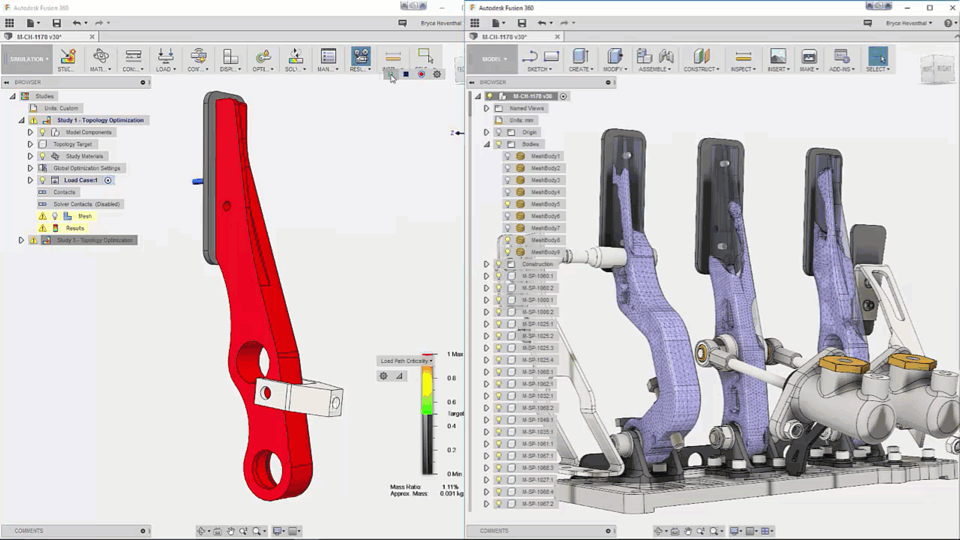Click the Inspect measure icon in Model toolbar
Viewport: 960px width, 540px height.
click(743, 58)
